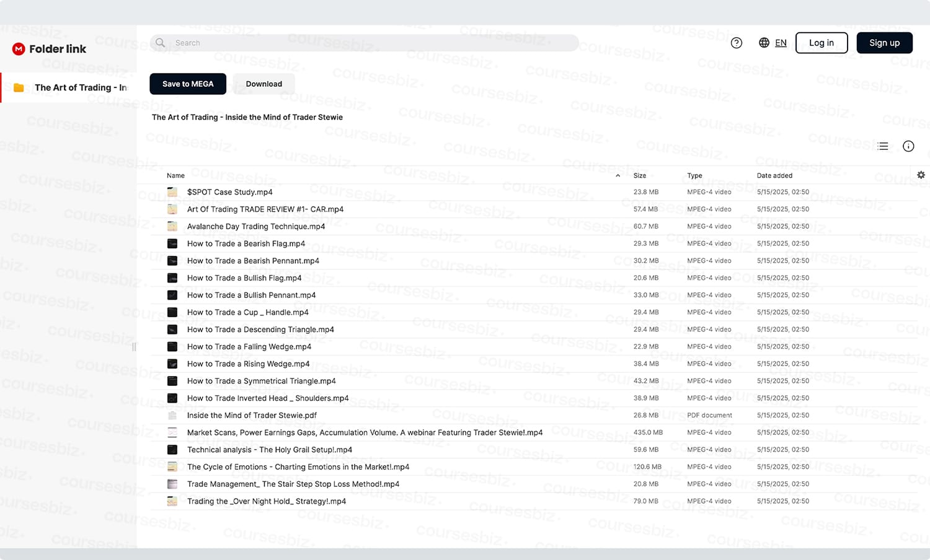Sort by Date added column header
930x560 pixels.
point(774,176)
